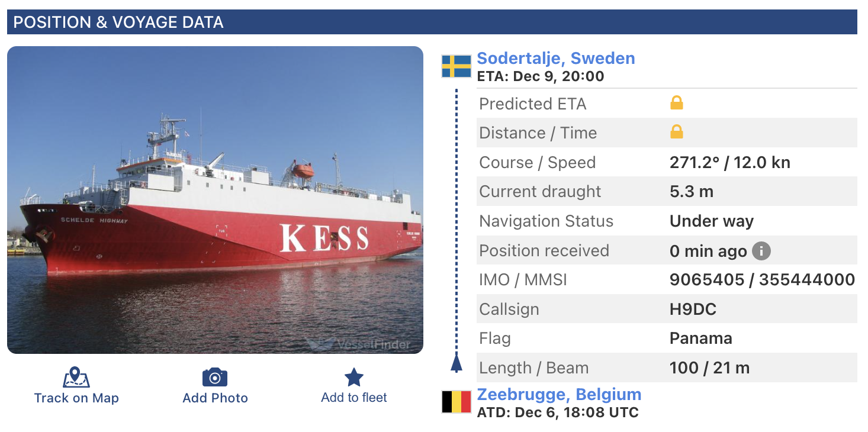Click the Belgium flag icon
Viewport: 868px width, 432px height.
(x=456, y=402)
